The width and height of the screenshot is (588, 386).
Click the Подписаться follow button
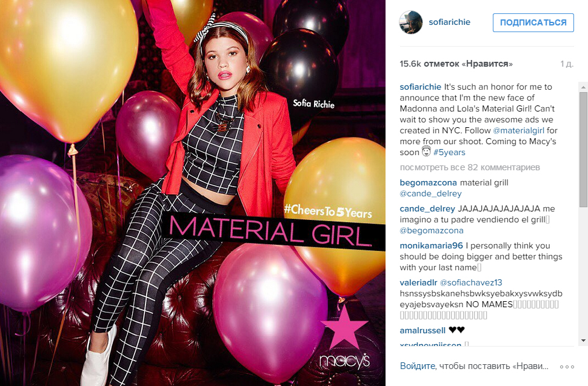(533, 22)
